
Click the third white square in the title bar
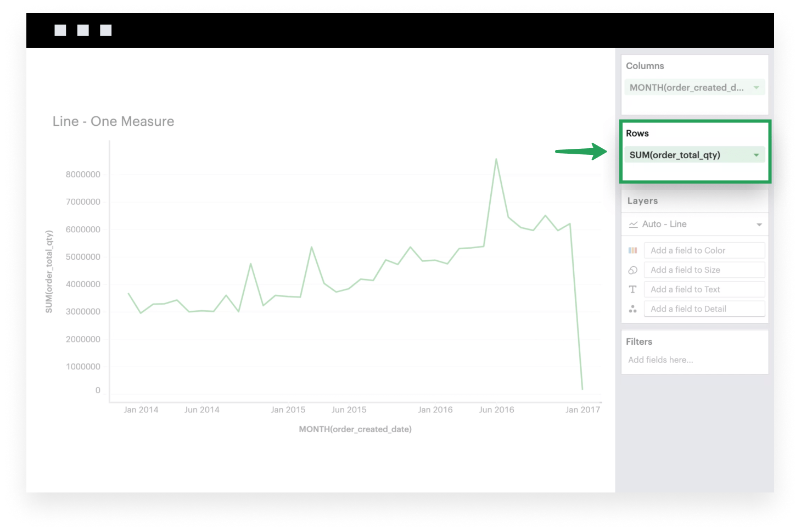[x=106, y=30]
